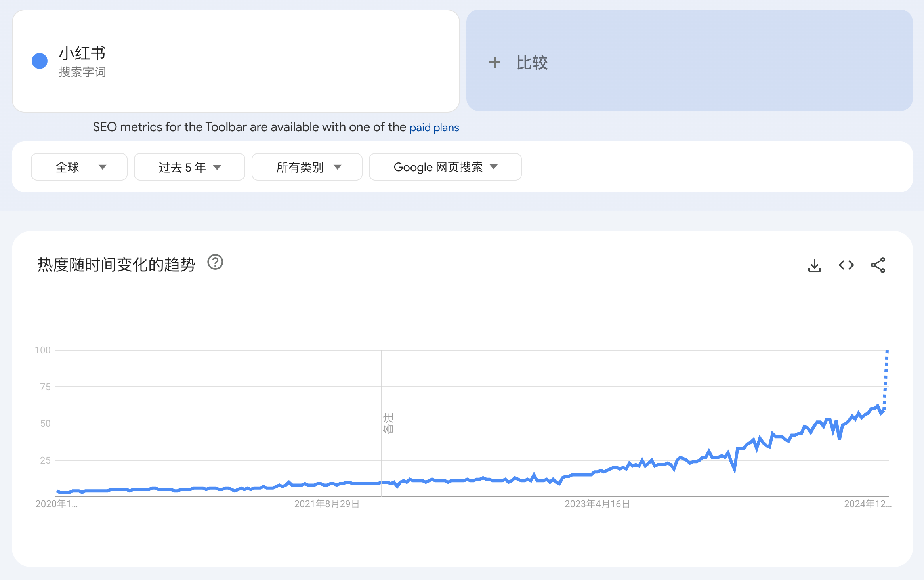The height and width of the screenshot is (580, 924).
Task: Click the 100 y-axis value
Action: [x=42, y=350]
